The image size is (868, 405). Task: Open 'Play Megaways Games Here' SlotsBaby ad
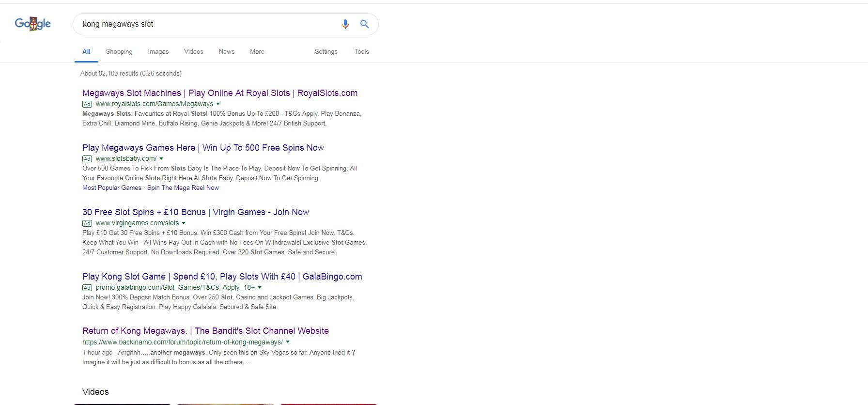[x=203, y=148]
